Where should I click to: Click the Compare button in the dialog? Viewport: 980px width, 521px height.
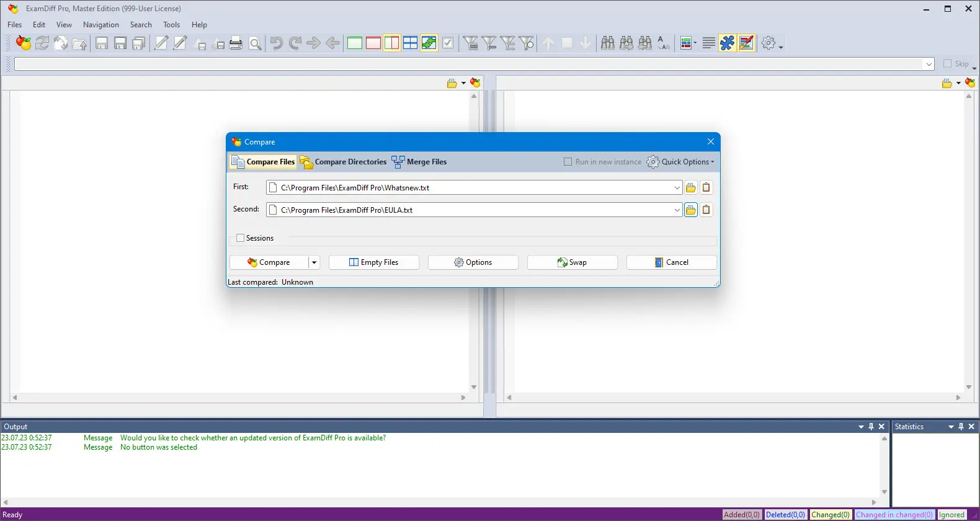click(269, 262)
